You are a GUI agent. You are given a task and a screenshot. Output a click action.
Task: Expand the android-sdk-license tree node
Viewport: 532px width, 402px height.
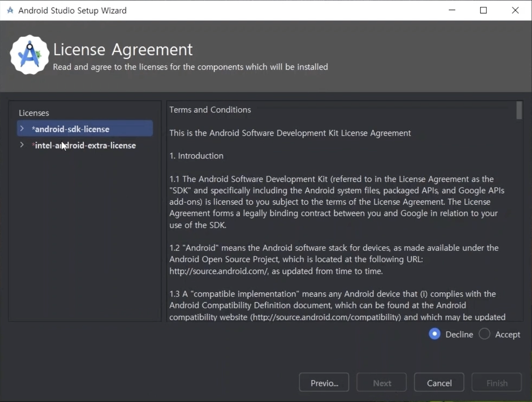click(22, 129)
